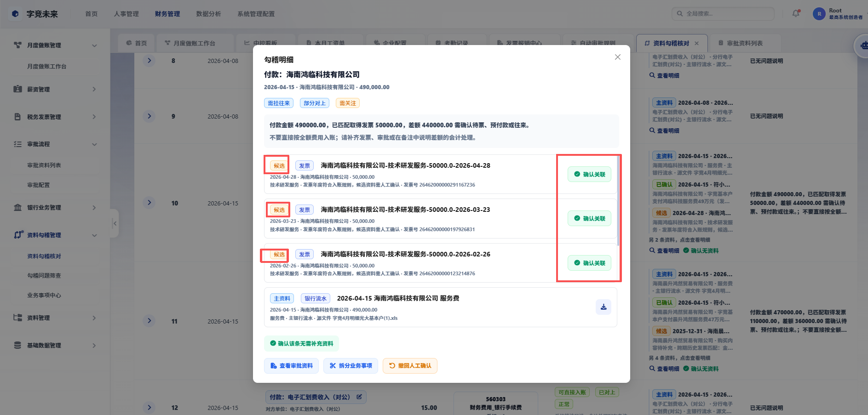Open 资料勾稽核对 in the sidebar
Viewport: 868px width, 415px height.
(x=44, y=256)
